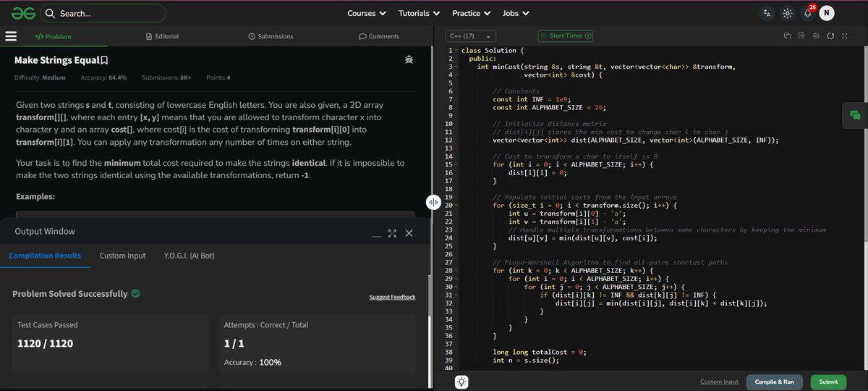
Task: Expand the Jobs dropdown menu
Action: click(x=515, y=13)
